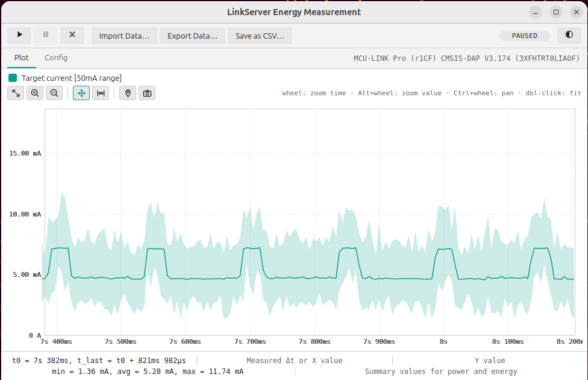Fit plot with the expand arrows icon
The height and width of the screenshot is (380, 588).
click(x=16, y=93)
